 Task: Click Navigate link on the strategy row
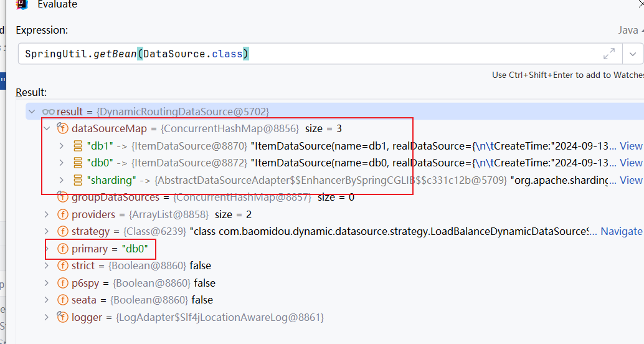click(x=621, y=231)
